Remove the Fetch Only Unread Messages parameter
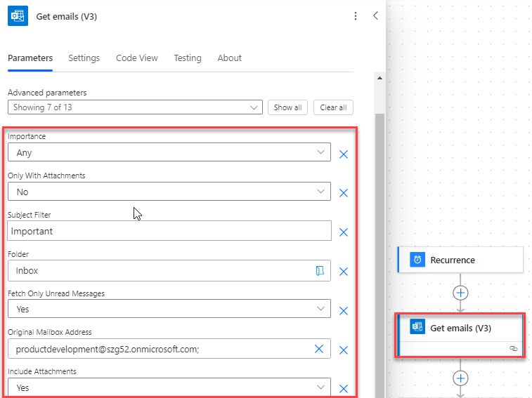This screenshot has height=398, width=532. 344,310
